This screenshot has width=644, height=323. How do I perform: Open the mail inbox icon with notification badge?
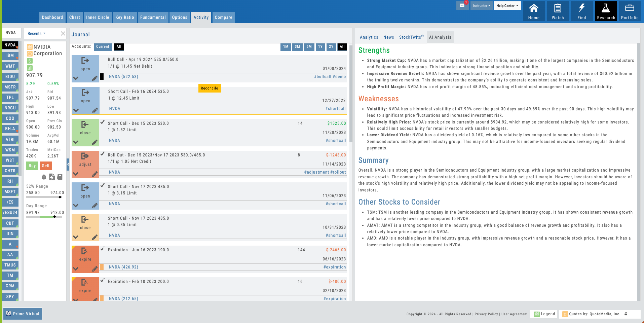tap(462, 5)
